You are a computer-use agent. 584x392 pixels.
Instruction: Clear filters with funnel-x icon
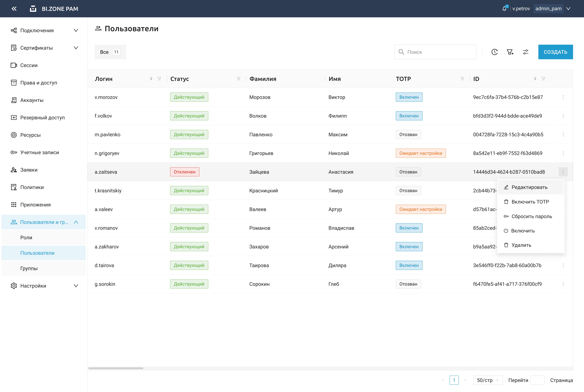point(510,52)
